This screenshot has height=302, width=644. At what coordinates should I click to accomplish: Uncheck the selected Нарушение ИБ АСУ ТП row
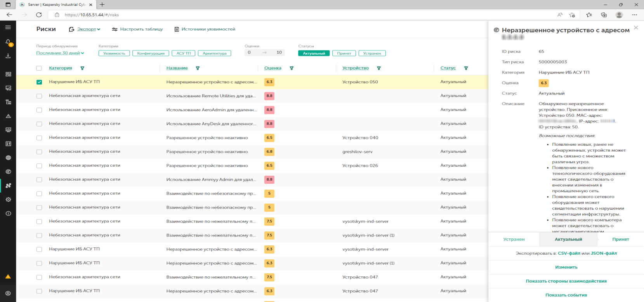(x=39, y=82)
